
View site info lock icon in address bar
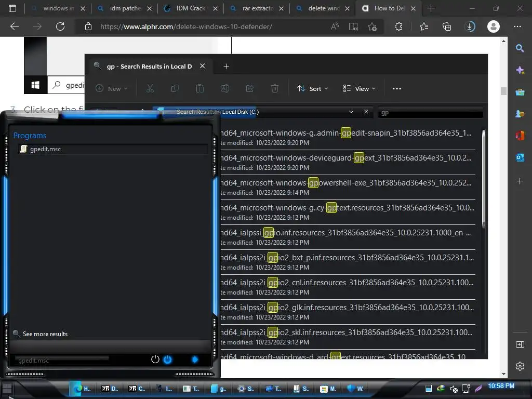88,26
